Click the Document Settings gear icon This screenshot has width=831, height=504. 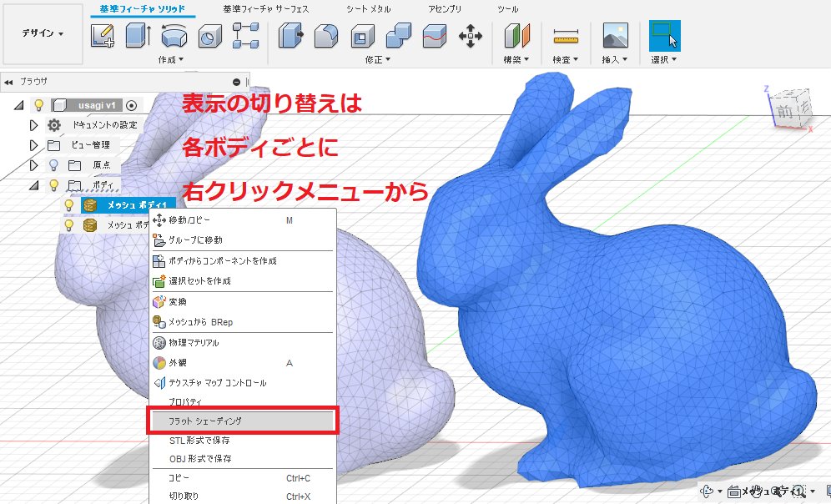(x=53, y=125)
